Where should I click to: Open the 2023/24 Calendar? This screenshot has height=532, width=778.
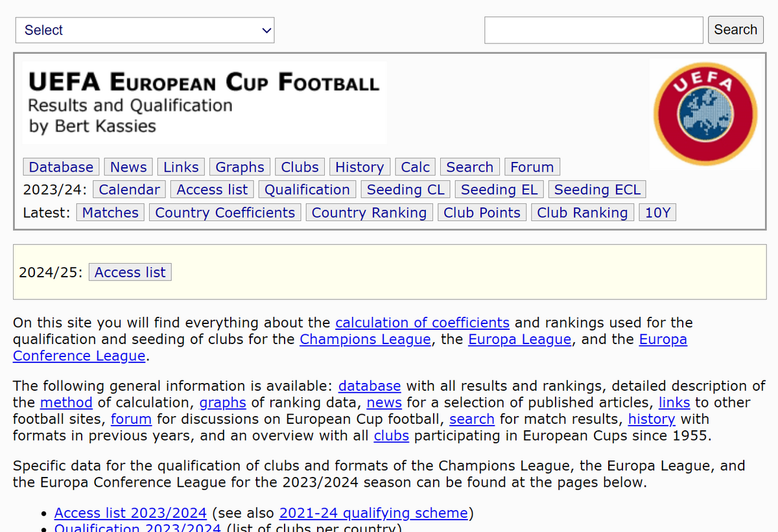pos(129,189)
